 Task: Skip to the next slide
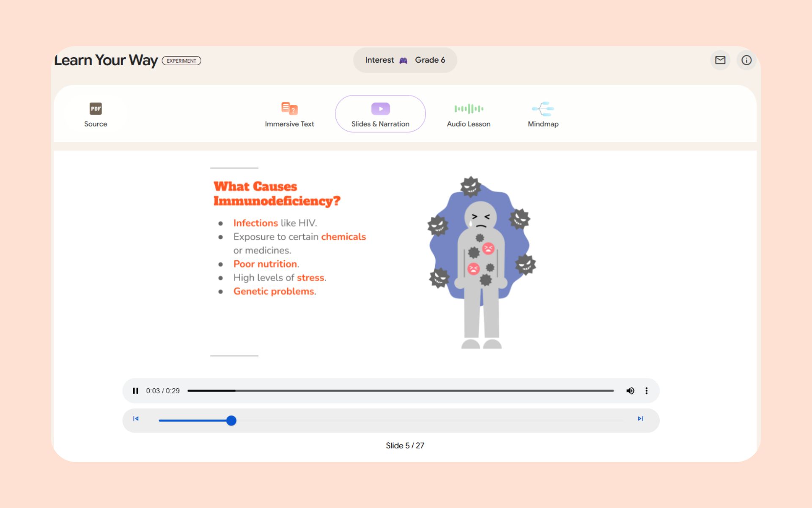(640, 419)
